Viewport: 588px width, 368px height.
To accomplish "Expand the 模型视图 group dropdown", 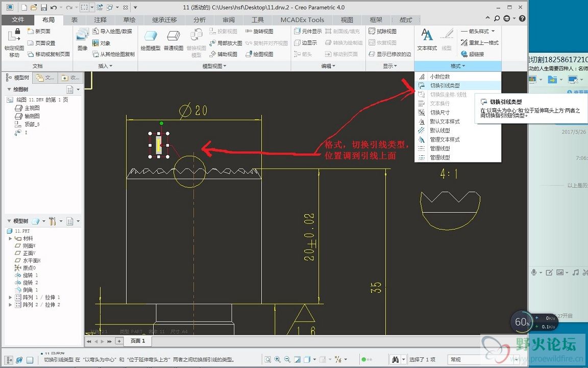I will click(x=214, y=66).
